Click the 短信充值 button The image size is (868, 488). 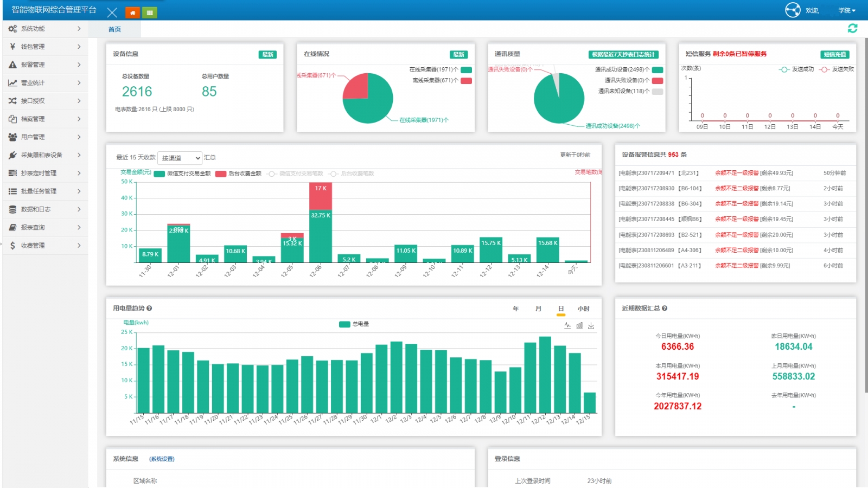834,54
